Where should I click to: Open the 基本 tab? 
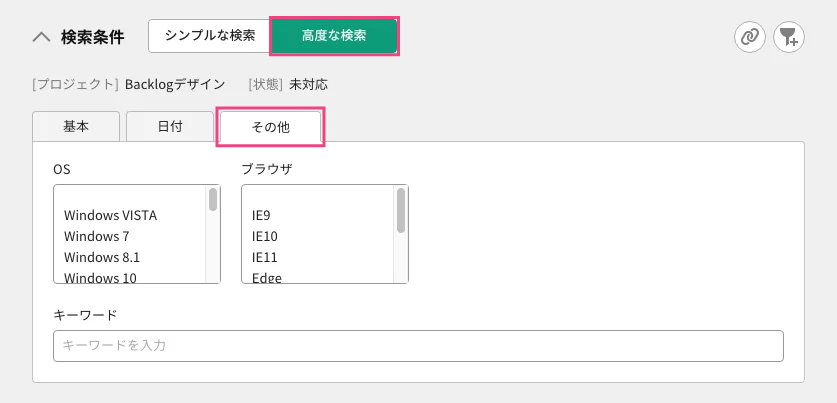pyautogui.click(x=76, y=127)
